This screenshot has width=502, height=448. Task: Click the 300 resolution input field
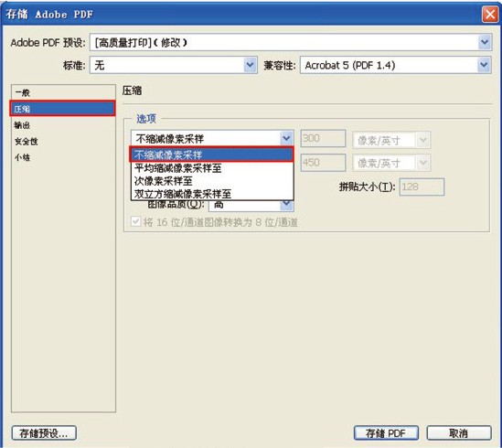[323, 138]
